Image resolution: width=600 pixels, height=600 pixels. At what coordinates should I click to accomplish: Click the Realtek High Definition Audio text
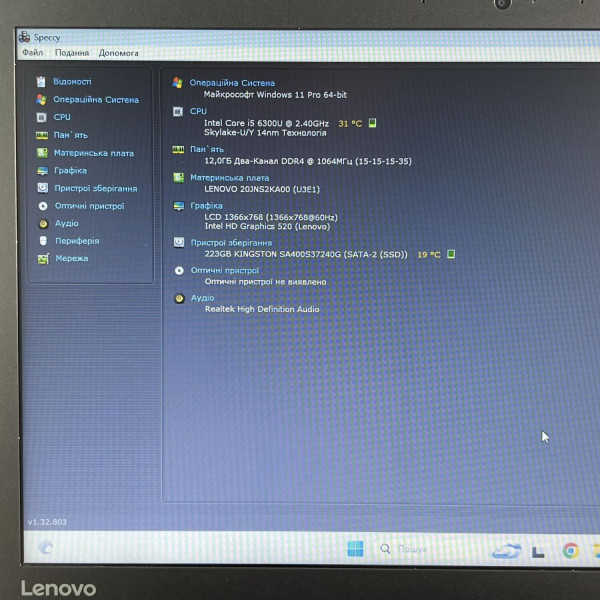262,309
